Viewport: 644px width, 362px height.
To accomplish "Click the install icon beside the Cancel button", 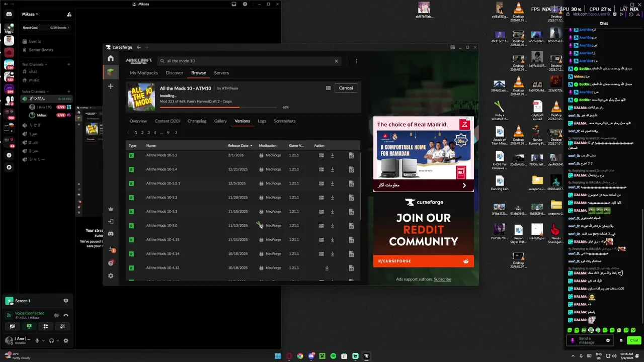I will tap(328, 88).
